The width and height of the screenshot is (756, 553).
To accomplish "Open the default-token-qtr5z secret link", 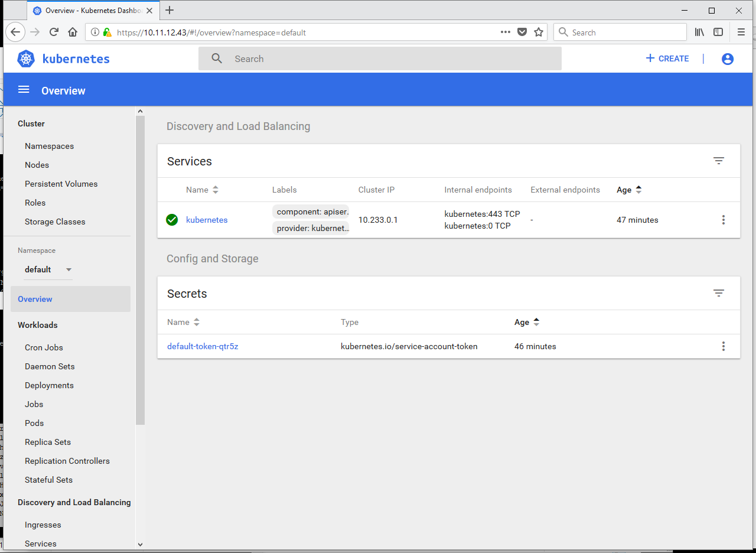I will pos(203,346).
